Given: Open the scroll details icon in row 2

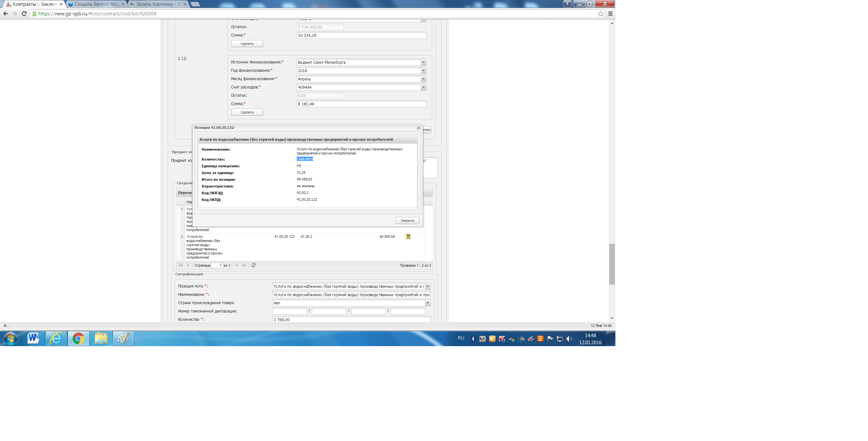Looking at the screenshot, I should (408, 237).
